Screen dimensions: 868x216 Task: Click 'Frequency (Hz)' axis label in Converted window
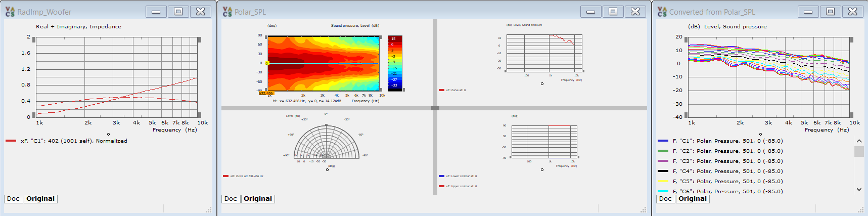pos(827,130)
